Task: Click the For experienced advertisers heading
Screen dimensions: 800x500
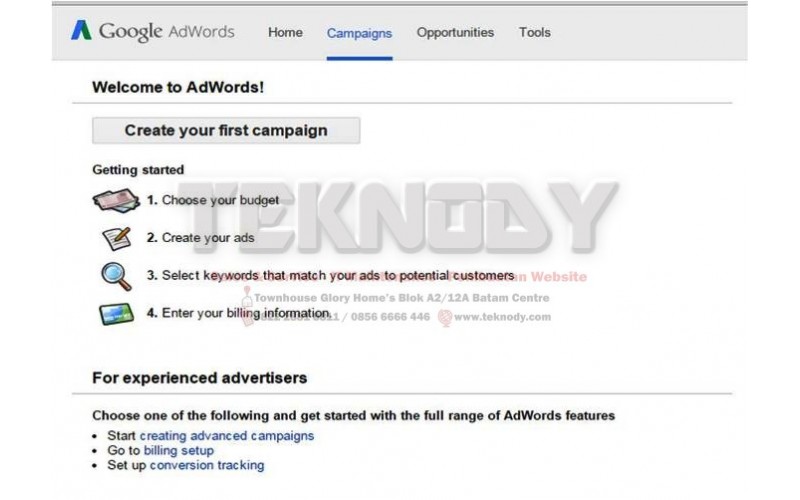Action: (x=199, y=378)
